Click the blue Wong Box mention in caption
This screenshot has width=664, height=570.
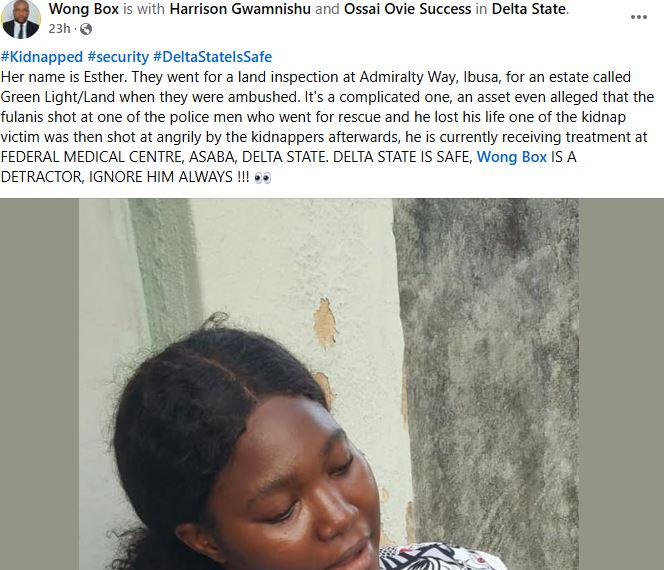click(x=510, y=156)
